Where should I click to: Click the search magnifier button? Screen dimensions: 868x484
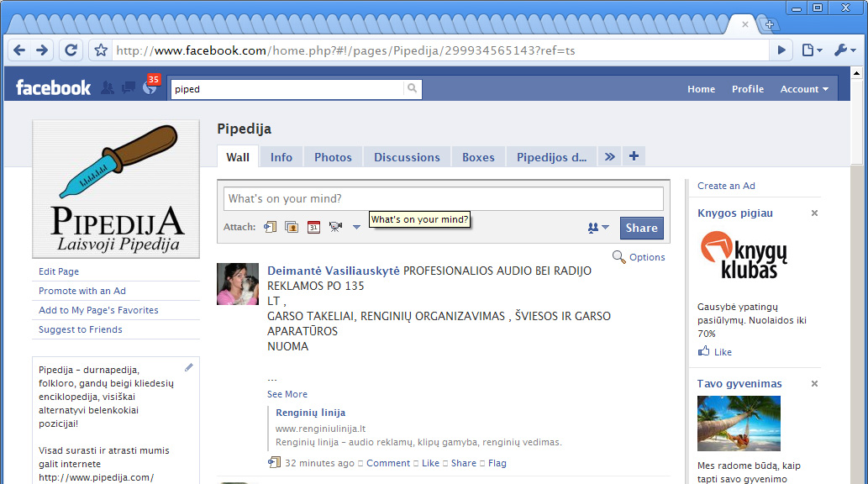412,88
